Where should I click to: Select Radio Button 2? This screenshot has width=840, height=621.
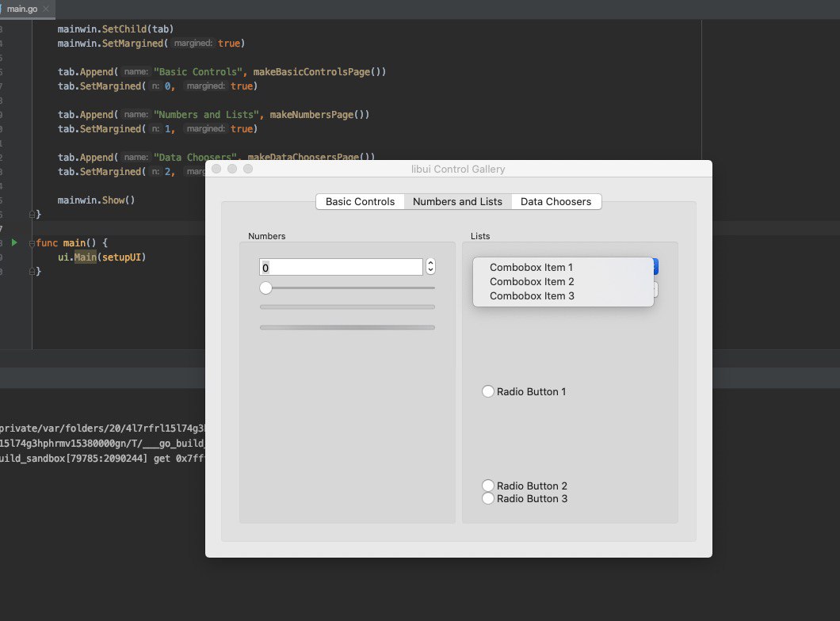click(525, 486)
